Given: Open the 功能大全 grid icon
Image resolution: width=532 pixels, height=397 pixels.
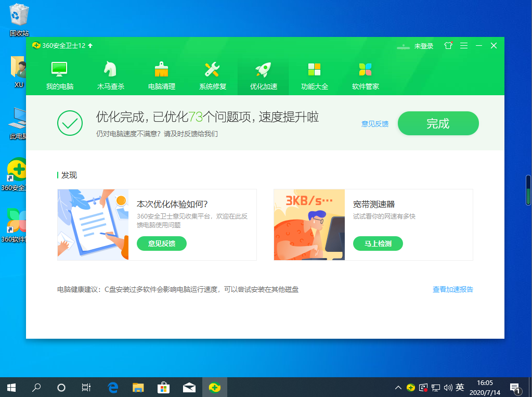Looking at the screenshot, I should pos(314,70).
